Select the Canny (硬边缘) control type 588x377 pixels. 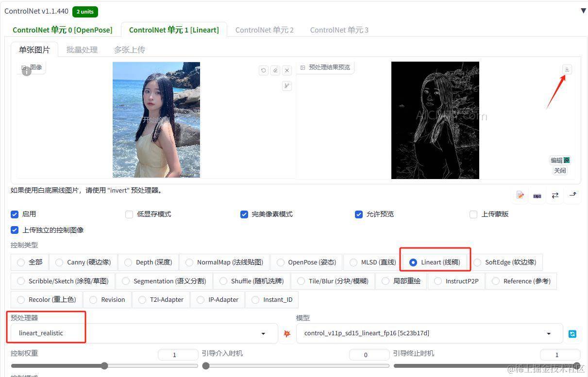tap(59, 262)
